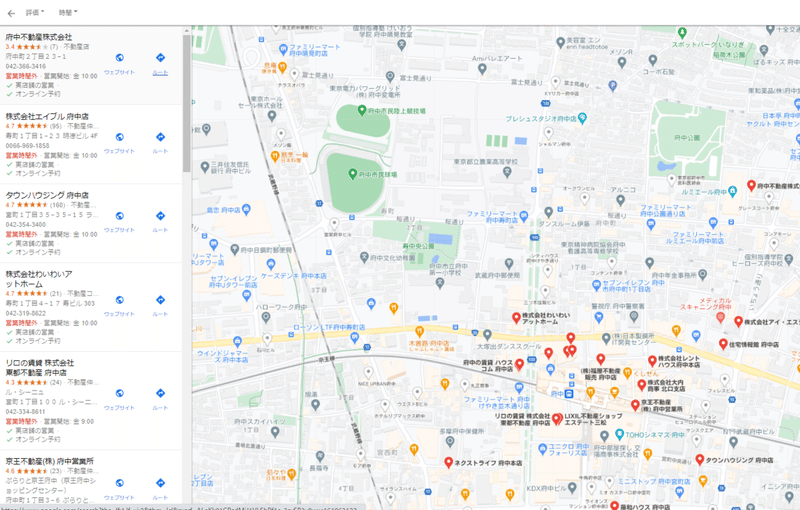Get route icon for 株式会社エイブル 府中店
800x510 pixels.
(x=160, y=137)
